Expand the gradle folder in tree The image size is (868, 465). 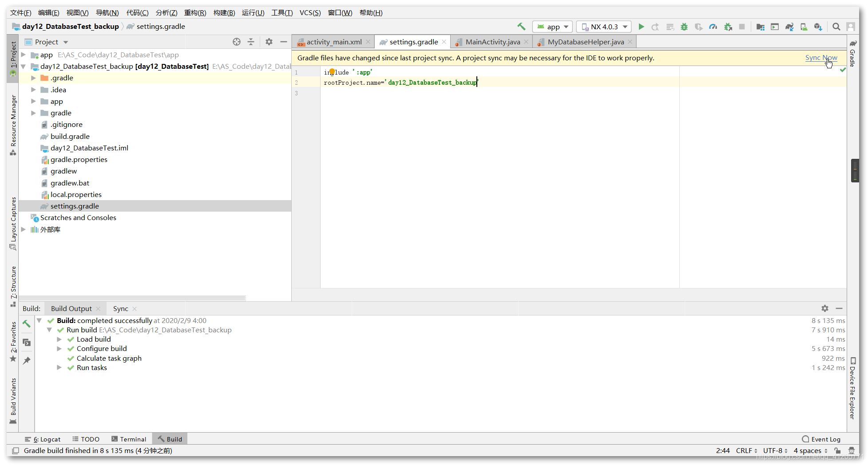point(33,113)
